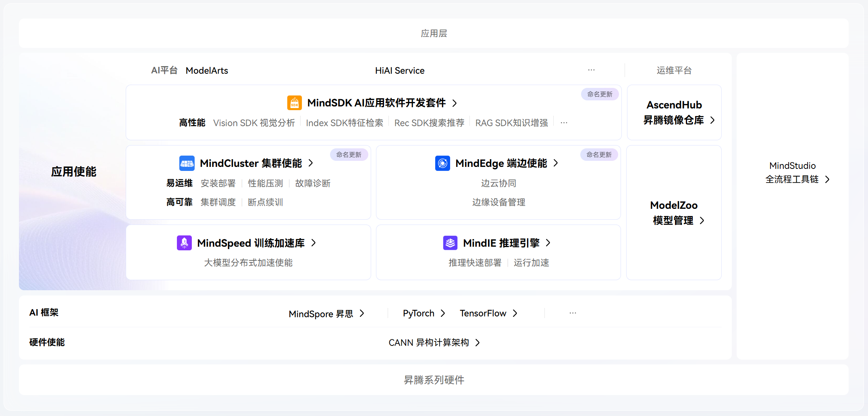Click the arrow next to TensorFlow
The width and height of the screenshot is (868, 416).
515,313
